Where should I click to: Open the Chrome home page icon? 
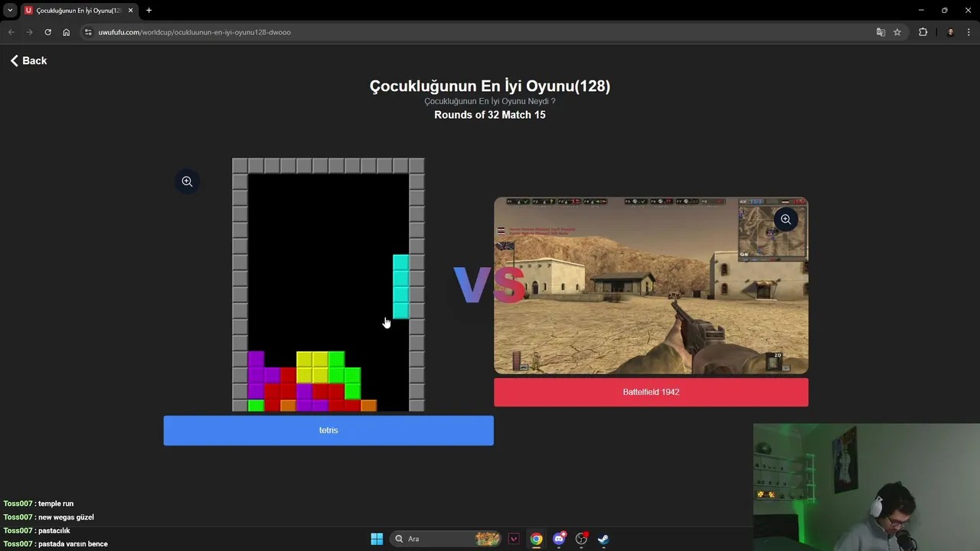(x=67, y=32)
